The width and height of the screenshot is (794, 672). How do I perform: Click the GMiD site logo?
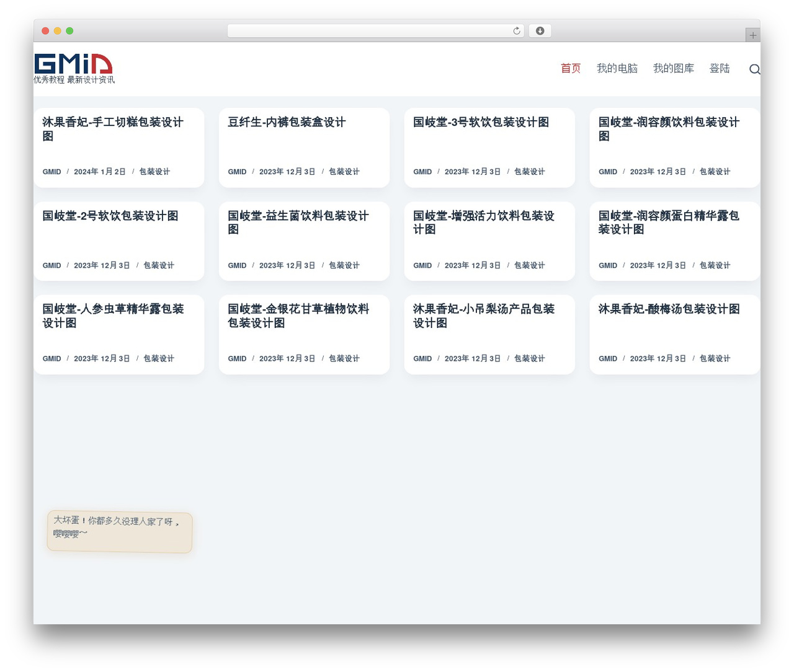coord(73,64)
